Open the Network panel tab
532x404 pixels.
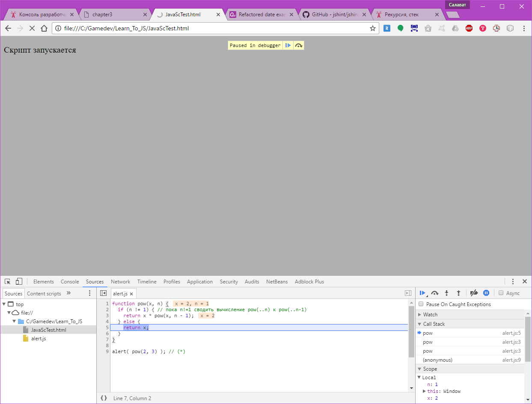tap(120, 282)
